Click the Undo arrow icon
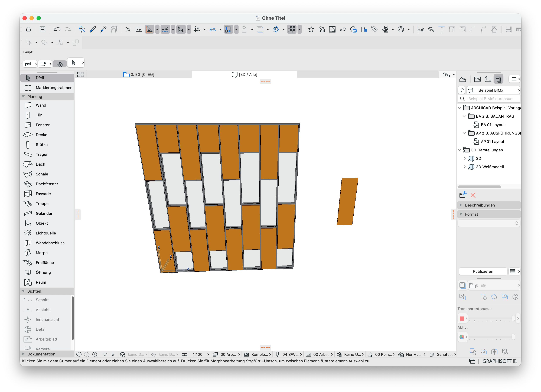The width and height of the screenshot is (541, 392). tap(57, 29)
